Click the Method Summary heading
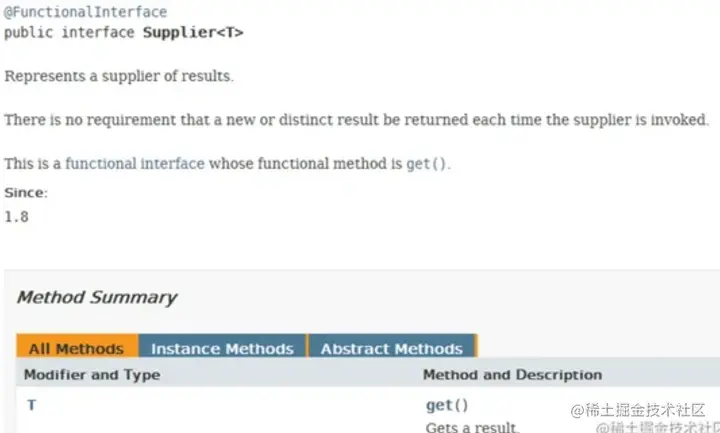 coord(96,298)
